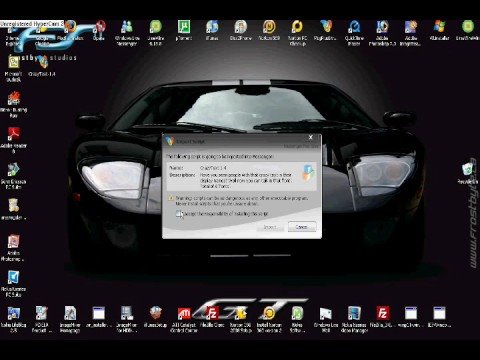
Task: Open the QuickTime Player shortcut
Action: (354, 33)
